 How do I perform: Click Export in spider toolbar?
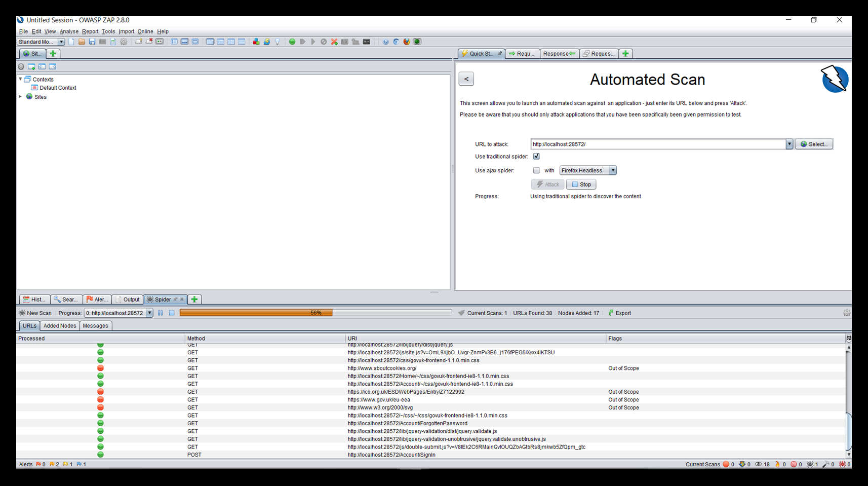[619, 313]
